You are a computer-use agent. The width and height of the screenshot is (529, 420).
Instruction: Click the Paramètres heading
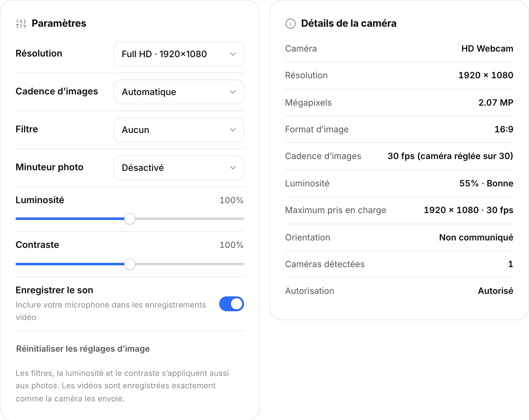59,23
